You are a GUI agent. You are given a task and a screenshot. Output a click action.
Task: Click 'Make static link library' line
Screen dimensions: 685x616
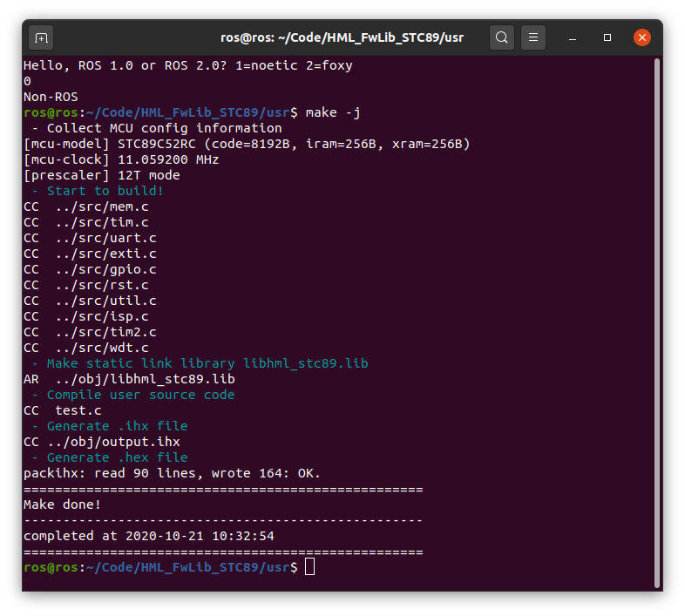coord(200,363)
